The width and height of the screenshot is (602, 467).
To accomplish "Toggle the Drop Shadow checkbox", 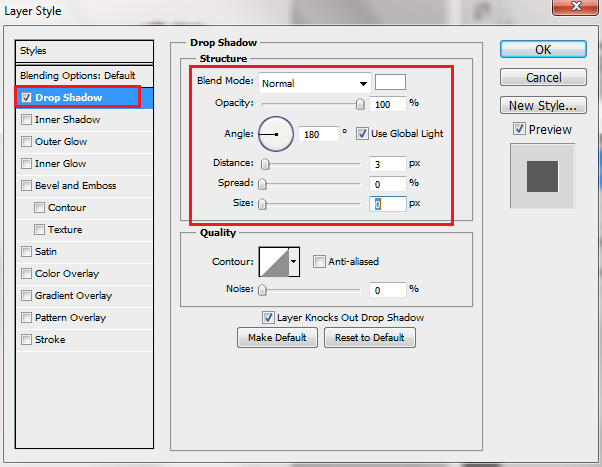I will coord(26,98).
